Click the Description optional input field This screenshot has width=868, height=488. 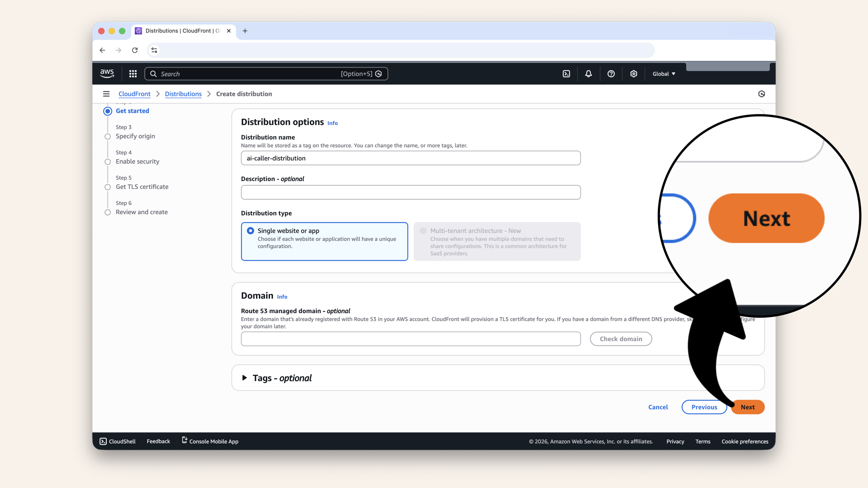point(410,192)
